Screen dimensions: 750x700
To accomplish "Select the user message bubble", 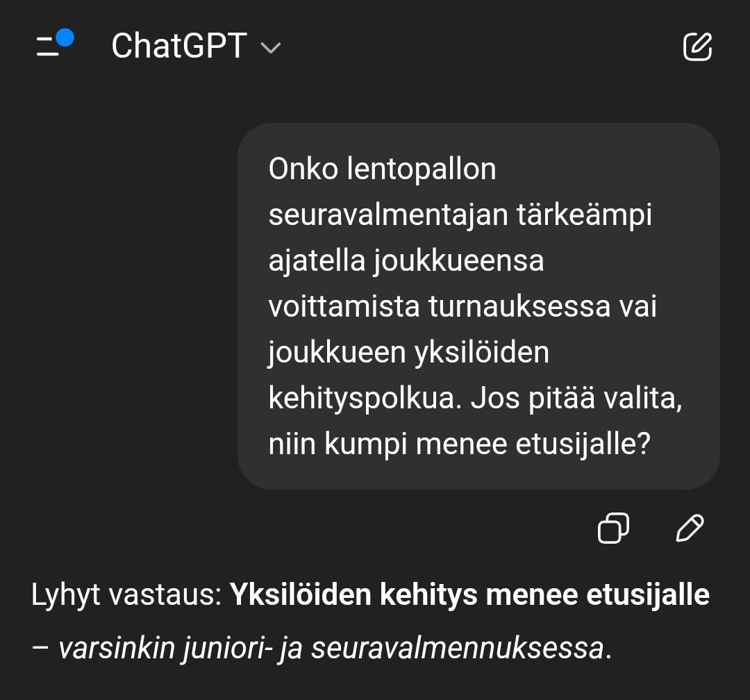I will pyautogui.click(x=478, y=306).
